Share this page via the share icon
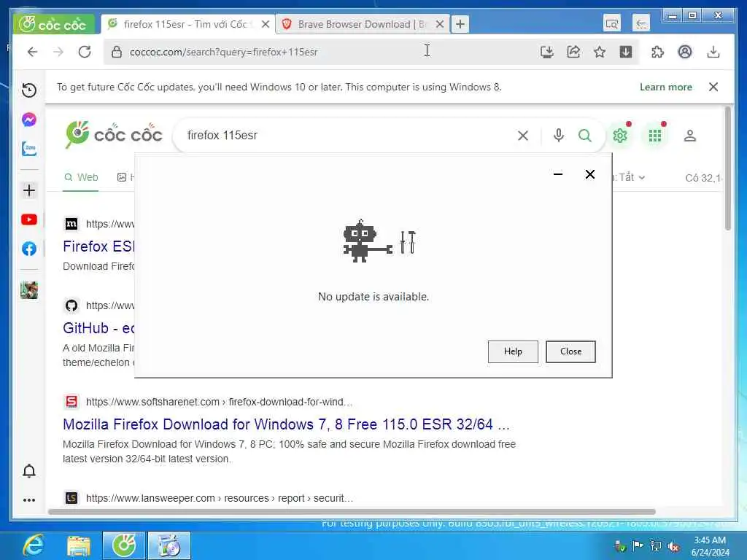The width and height of the screenshot is (747, 560). (573, 52)
